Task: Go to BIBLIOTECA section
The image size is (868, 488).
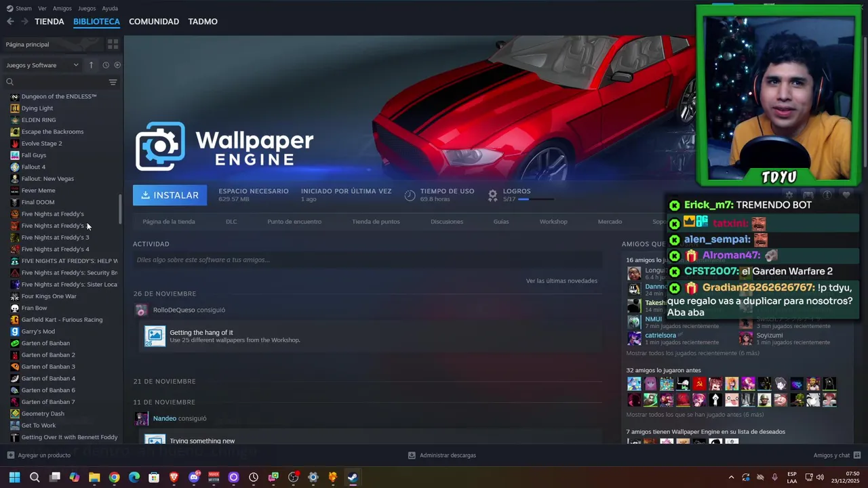Action: point(96,22)
